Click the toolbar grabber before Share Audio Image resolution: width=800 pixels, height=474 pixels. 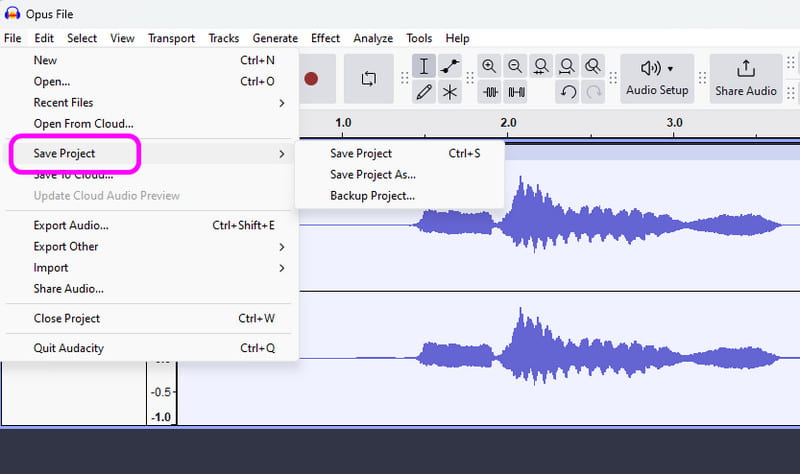point(702,79)
